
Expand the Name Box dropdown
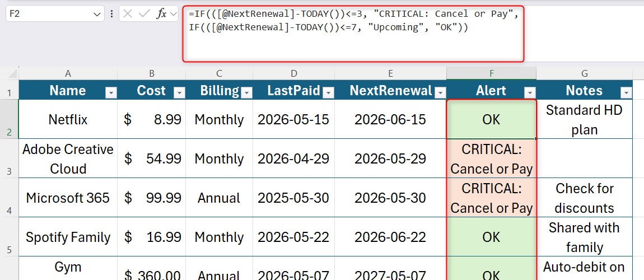click(x=97, y=15)
